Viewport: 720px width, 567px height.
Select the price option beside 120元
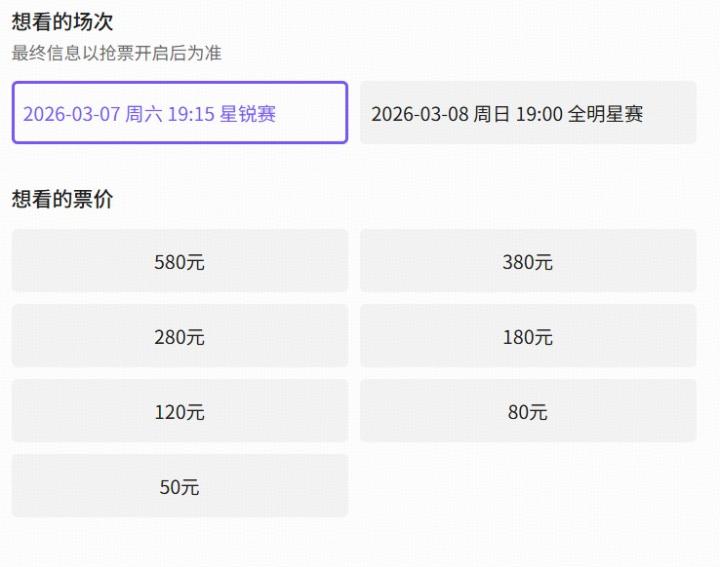coord(528,411)
